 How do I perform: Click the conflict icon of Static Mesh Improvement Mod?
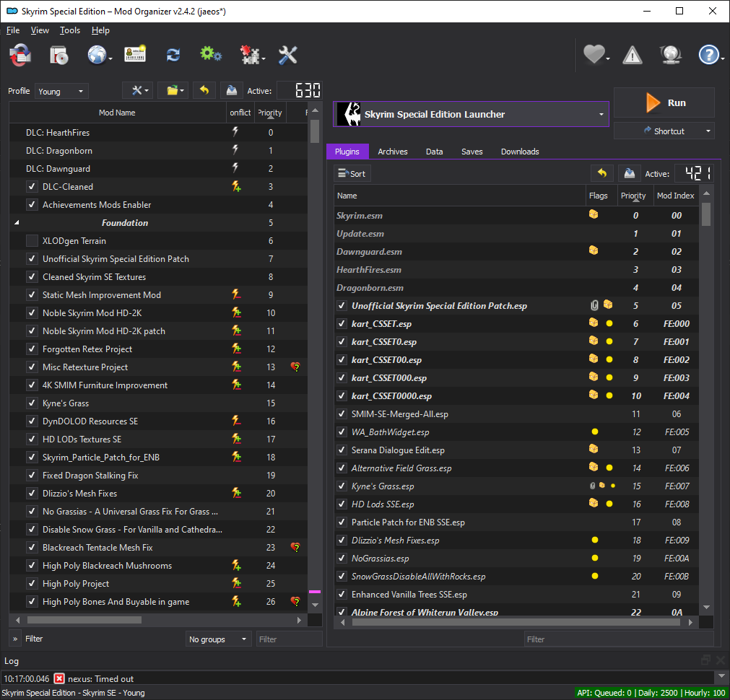coord(237,294)
